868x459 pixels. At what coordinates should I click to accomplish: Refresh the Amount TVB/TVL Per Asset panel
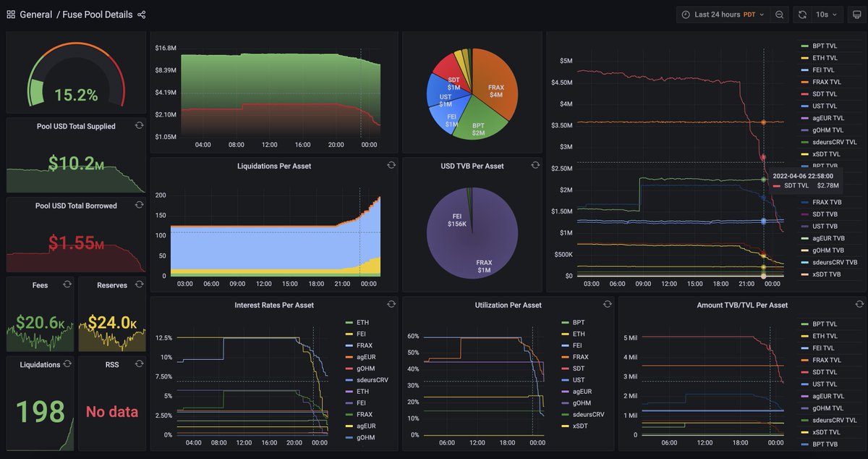(x=860, y=305)
